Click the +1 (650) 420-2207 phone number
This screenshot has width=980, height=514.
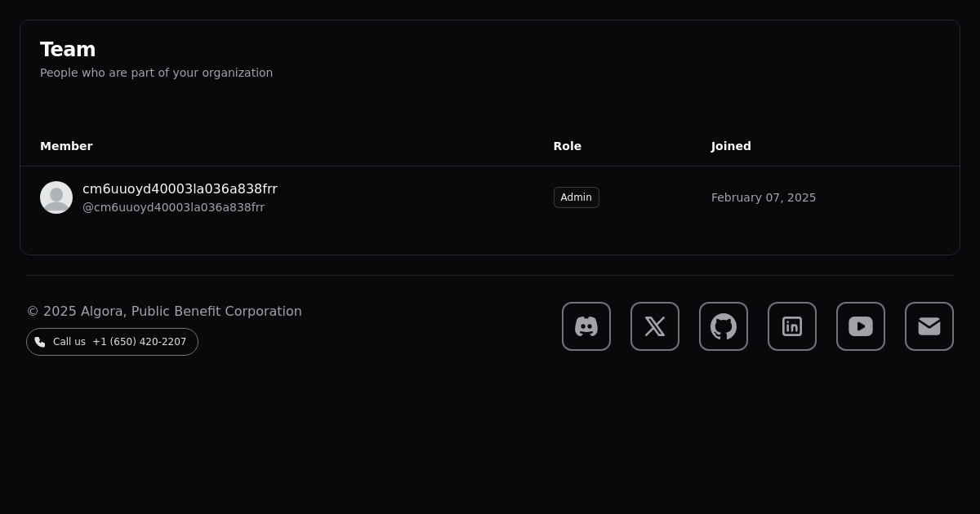[x=139, y=342]
